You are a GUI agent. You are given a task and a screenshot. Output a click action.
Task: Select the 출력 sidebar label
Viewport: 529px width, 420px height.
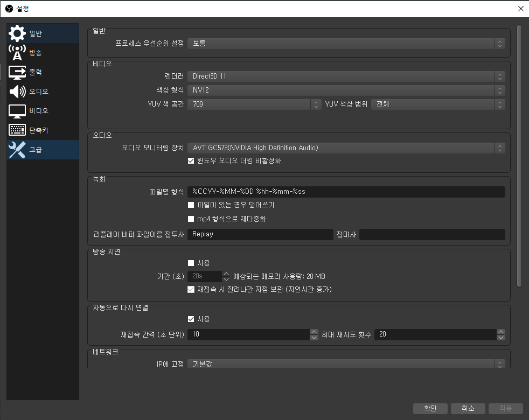pyautogui.click(x=36, y=72)
